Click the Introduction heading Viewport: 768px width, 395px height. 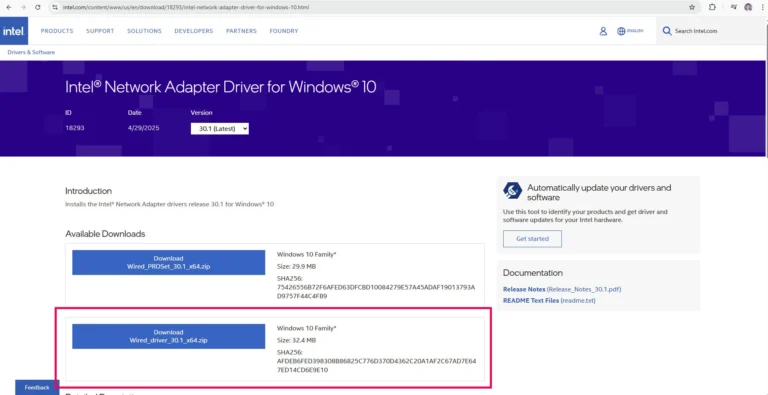point(89,191)
